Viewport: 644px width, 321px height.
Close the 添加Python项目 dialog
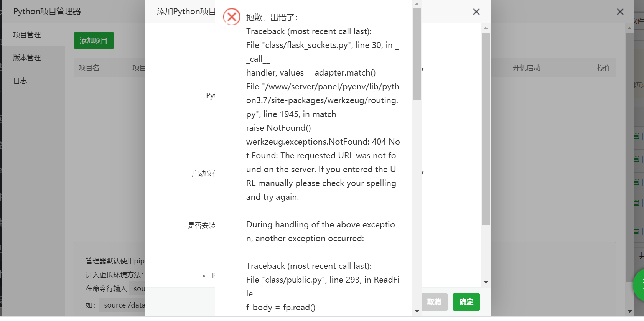pyautogui.click(x=476, y=12)
